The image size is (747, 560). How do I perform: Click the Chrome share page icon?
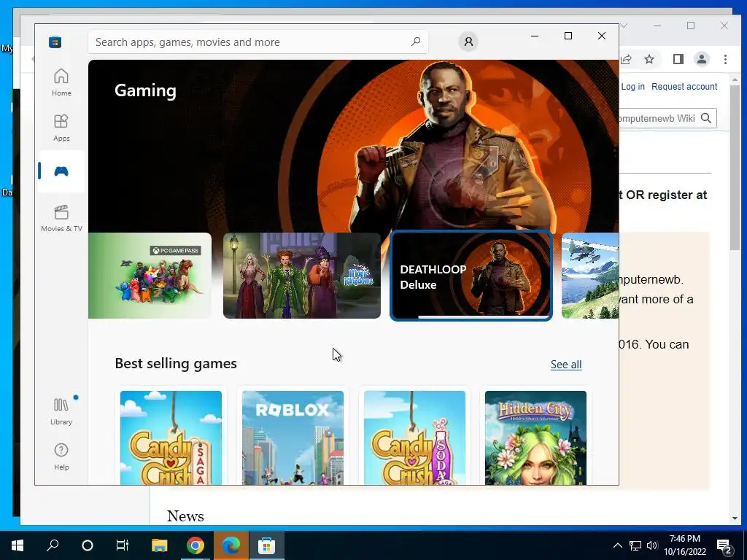tap(626, 59)
